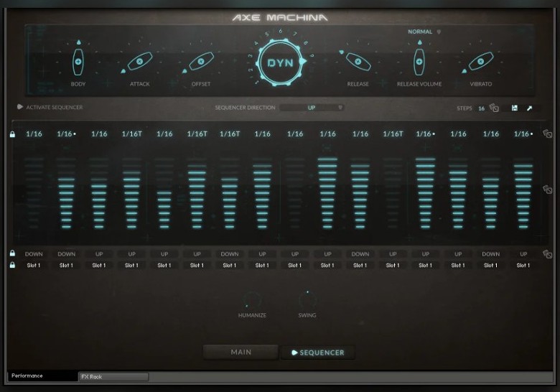Screen dimensions: 560x392
Task: Click the VIBRATO knob
Action: pyautogui.click(x=481, y=62)
